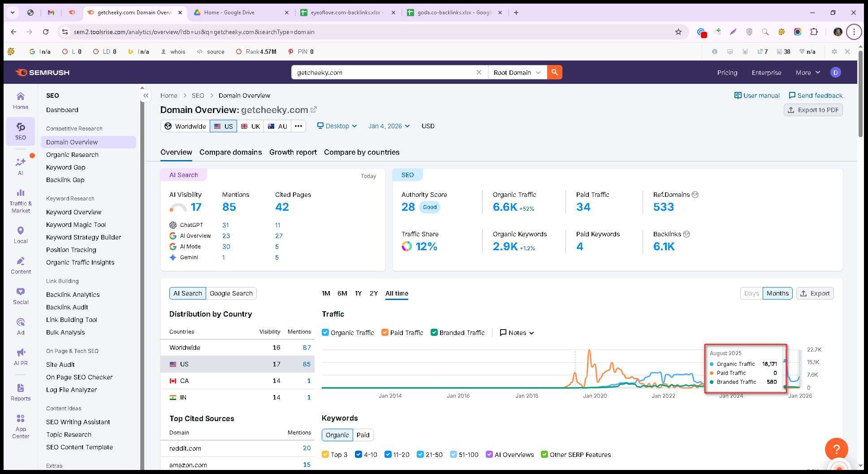868x474 pixels.
Task: Open the Social sidebar section
Action: click(x=21, y=296)
